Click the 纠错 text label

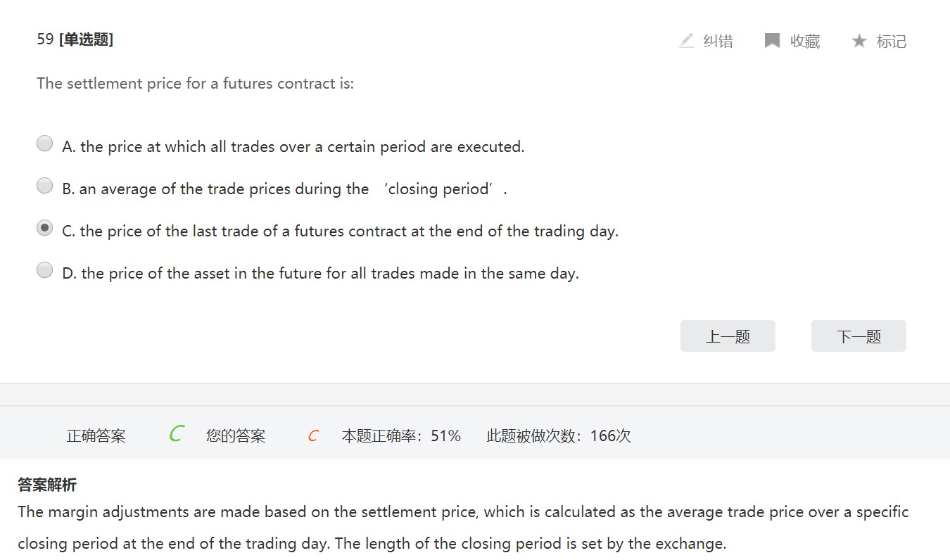click(718, 42)
